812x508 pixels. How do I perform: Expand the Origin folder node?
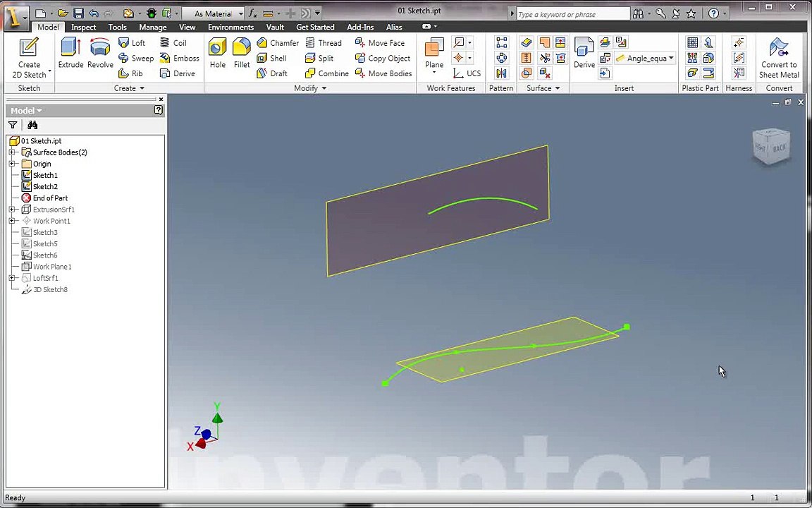12,164
